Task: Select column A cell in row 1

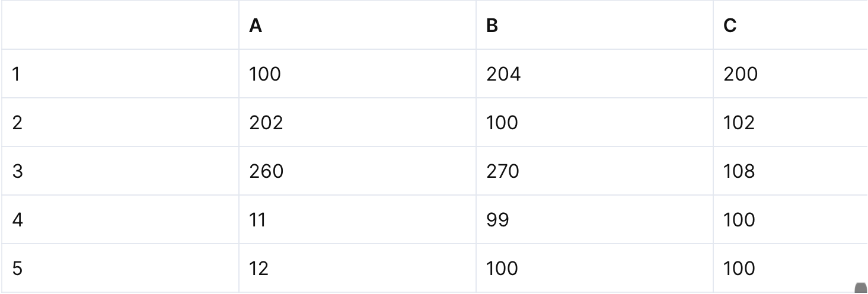Action: [x=357, y=74]
